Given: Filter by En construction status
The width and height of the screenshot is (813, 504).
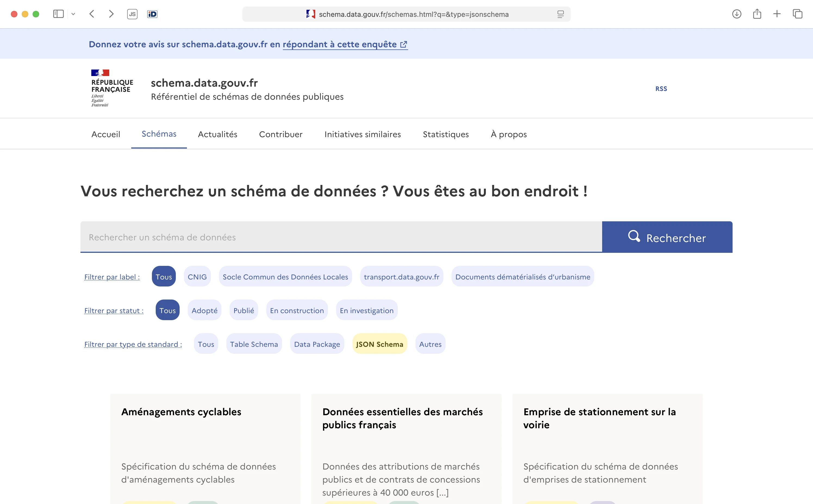Looking at the screenshot, I should coord(297,310).
